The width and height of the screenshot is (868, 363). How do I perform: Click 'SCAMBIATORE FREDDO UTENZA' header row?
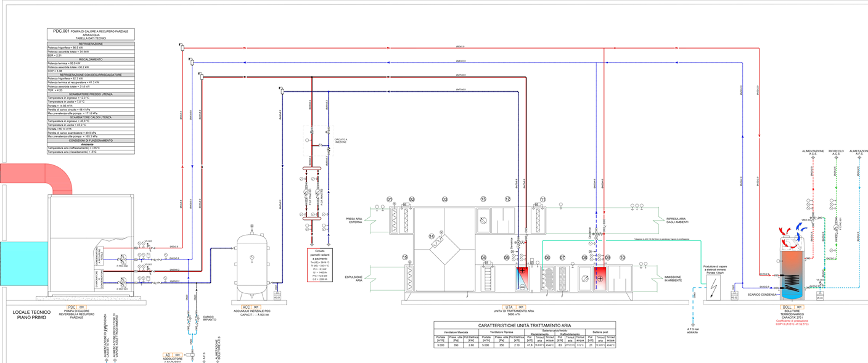[91, 94]
